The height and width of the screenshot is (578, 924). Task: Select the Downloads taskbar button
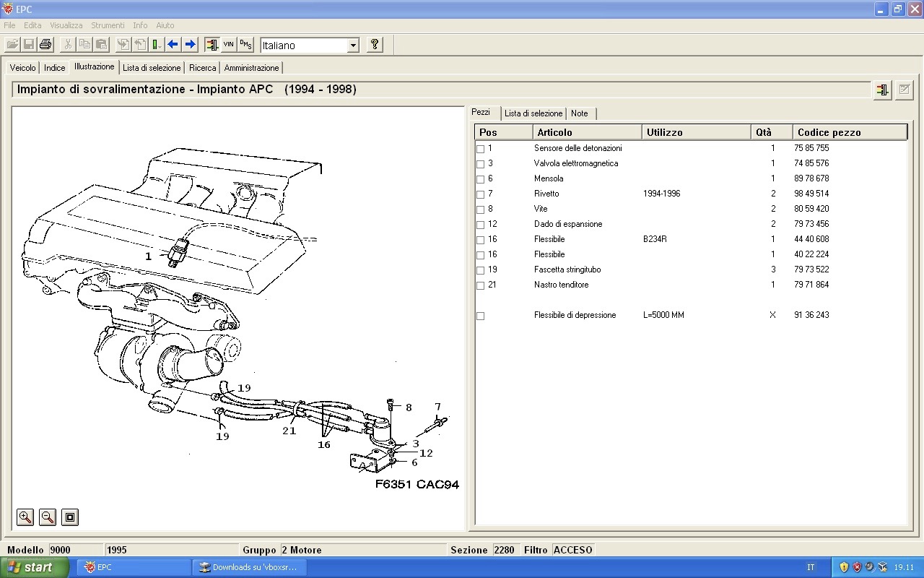250,567
